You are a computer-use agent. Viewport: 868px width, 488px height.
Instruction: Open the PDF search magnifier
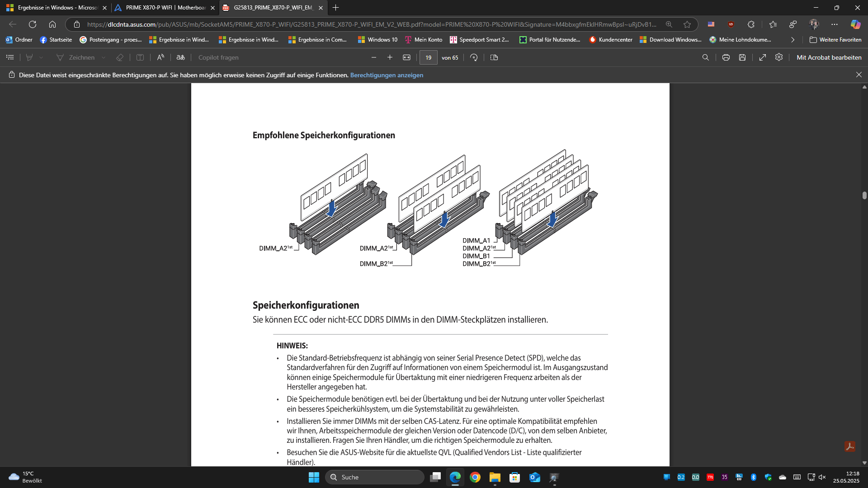pyautogui.click(x=705, y=57)
